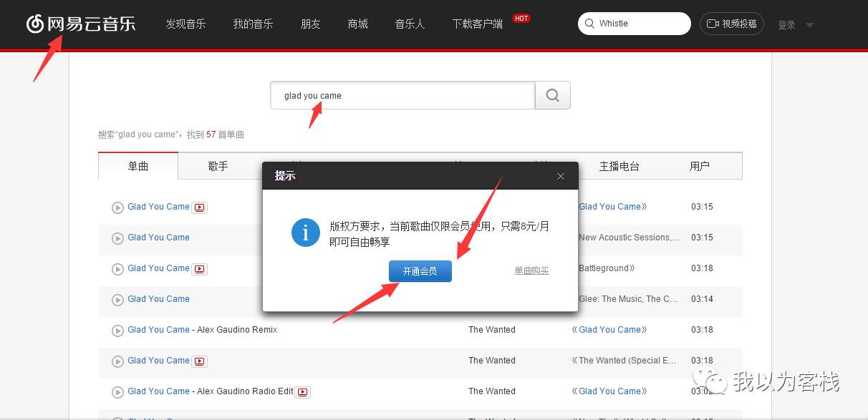Image resolution: width=868 pixels, height=420 pixels.
Task: Open 下载客户端 in the top navigation
Action: [x=478, y=24]
